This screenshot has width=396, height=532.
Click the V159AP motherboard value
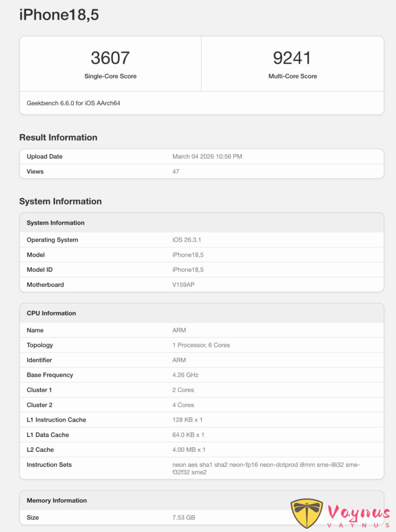183,285
